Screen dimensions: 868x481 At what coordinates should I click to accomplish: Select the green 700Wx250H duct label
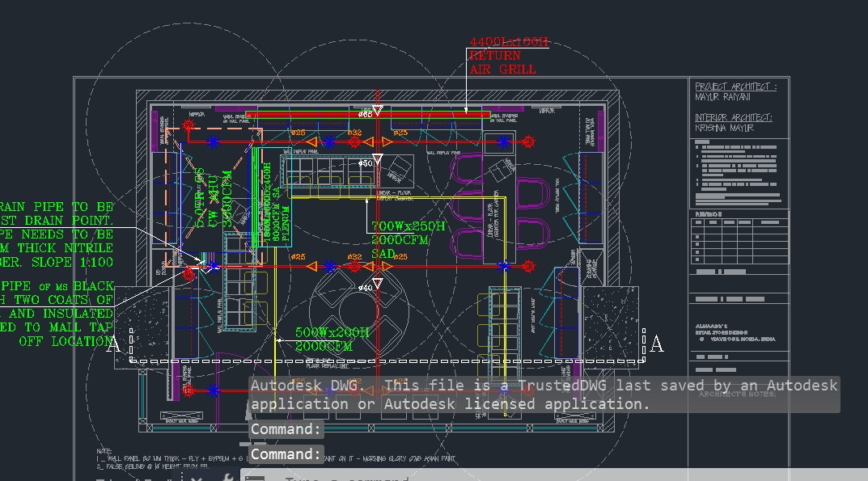coord(409,227)
